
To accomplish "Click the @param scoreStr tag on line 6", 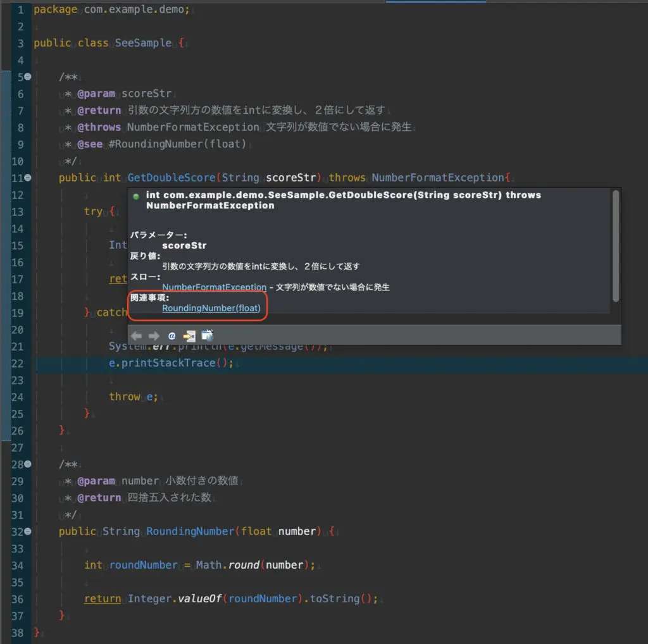I will pyautogui.click(x=124, y=94).
